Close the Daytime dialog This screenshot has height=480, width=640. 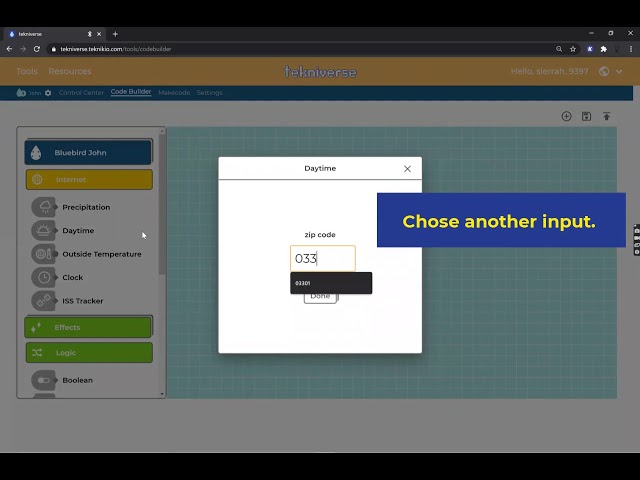407,169
